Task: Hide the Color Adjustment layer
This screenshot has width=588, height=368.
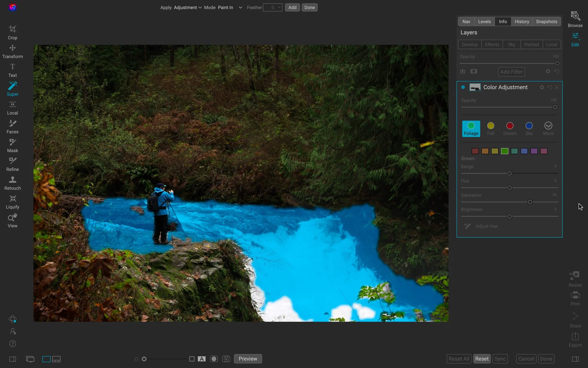Action: coord(463,87)
